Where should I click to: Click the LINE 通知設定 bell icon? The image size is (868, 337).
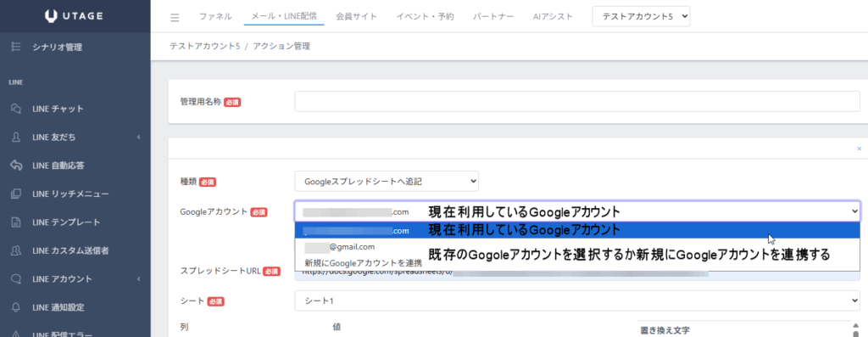click(16, 307)
